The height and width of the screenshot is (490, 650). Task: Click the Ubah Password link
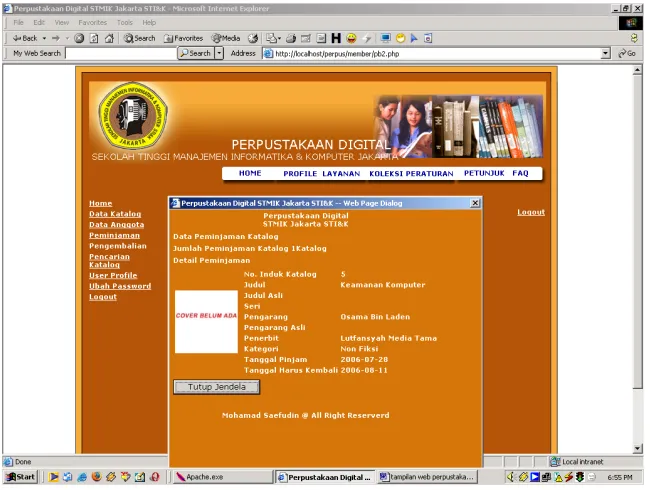tap(120, 286)
